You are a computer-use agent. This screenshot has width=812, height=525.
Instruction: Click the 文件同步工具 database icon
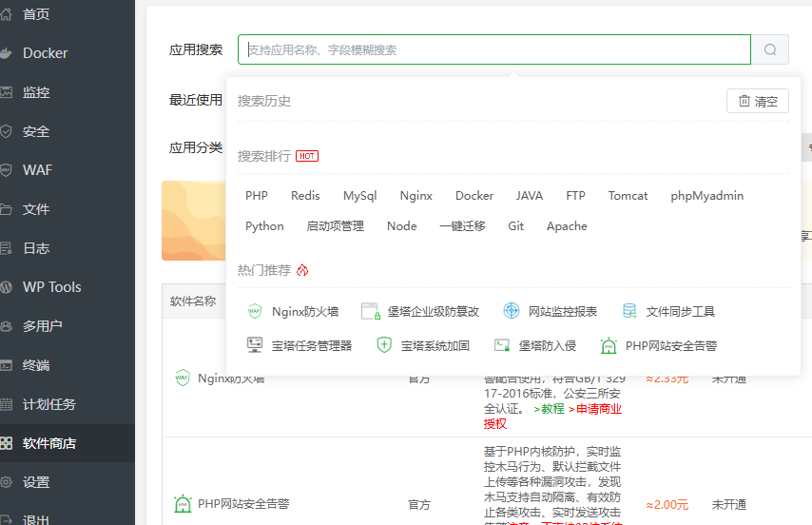tap(629, 311)
